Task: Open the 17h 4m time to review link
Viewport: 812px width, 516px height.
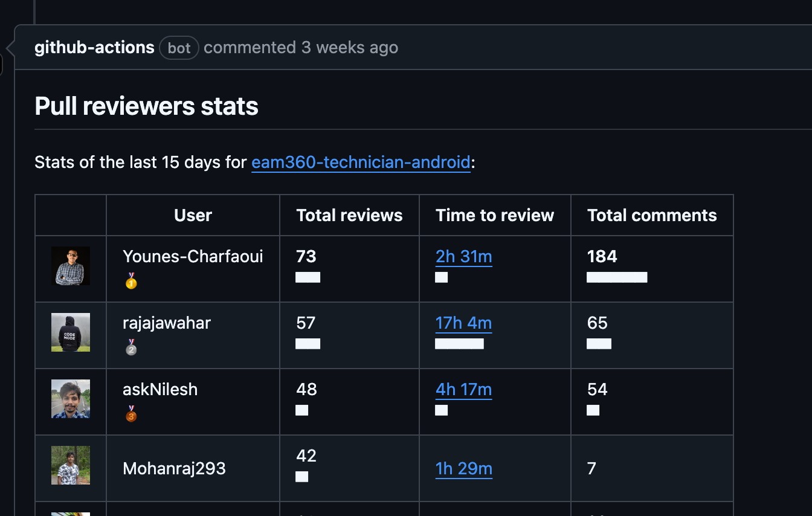Action: click(464, 323)
